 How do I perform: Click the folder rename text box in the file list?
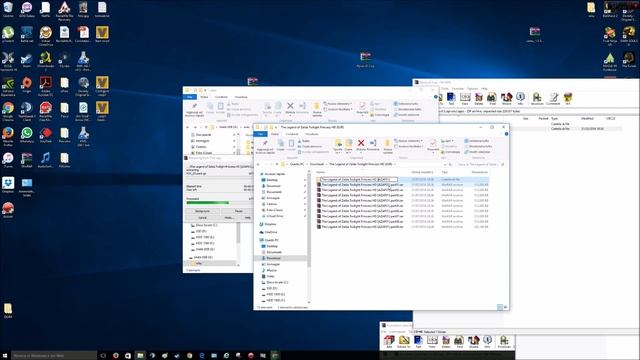click(358, 179)
